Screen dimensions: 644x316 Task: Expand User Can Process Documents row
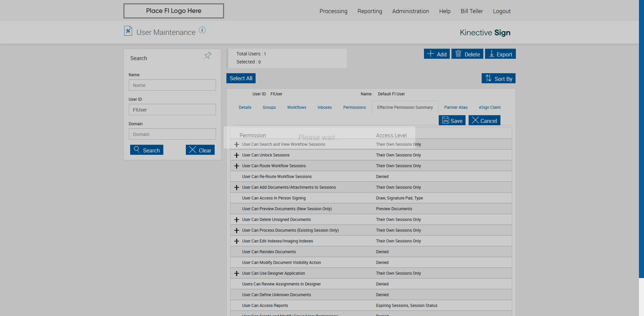point(237,230)
